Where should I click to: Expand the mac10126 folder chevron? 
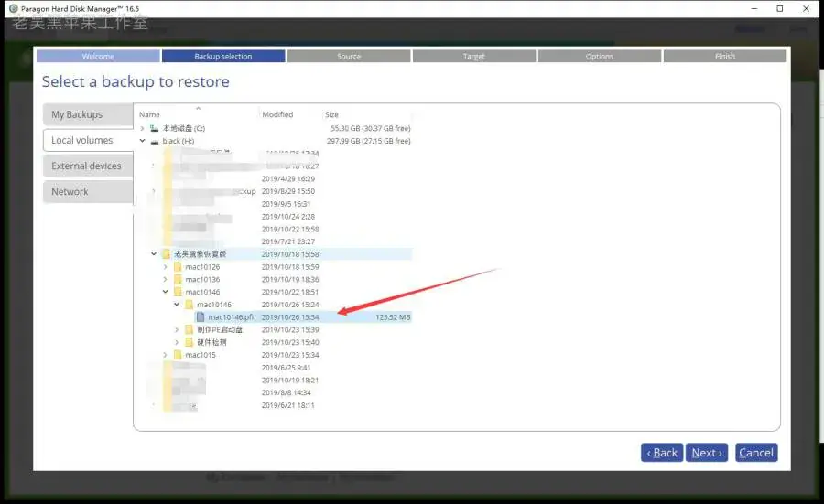coord(165,267)
